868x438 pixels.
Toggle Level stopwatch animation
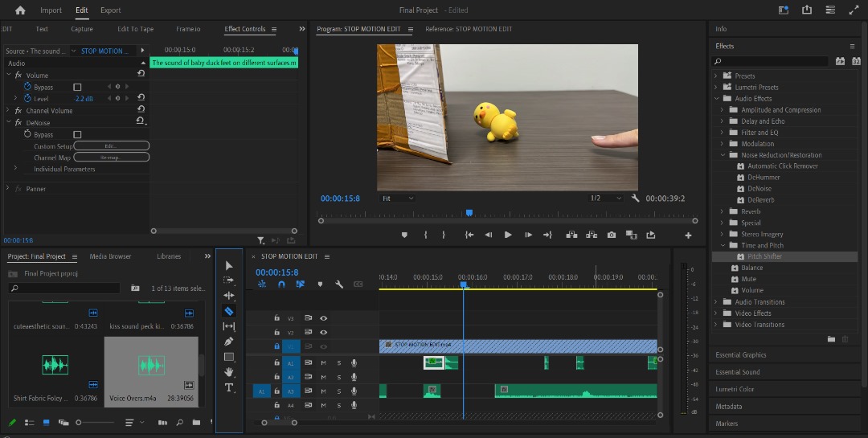pyautogui.click(x=27, y=99)
